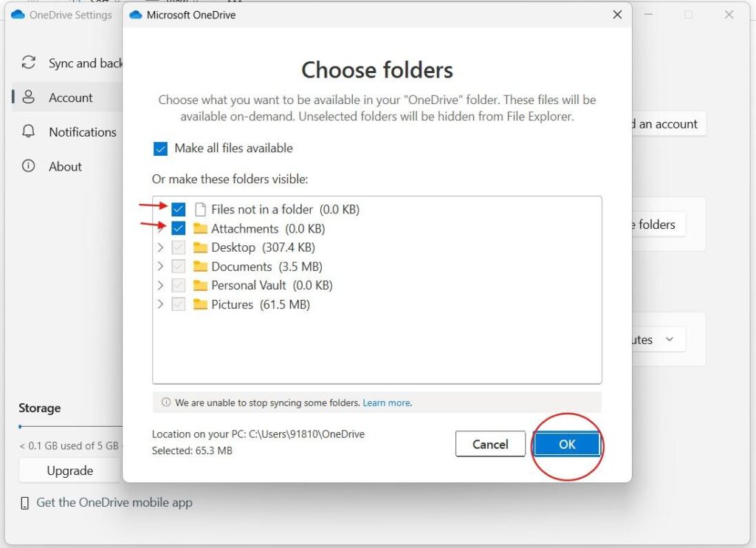The width and height of the screenshot is (756, 548).
Task: Expand the Desktop folder tree
Action: pyautogui.click(x=160, y=247)
